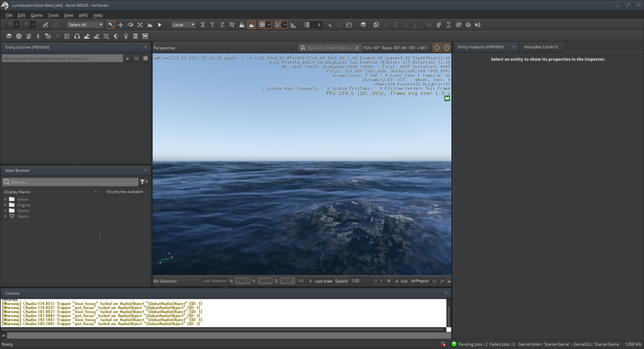Click the starburst particle icon in second toolbar

pyautogui.click(x=106, y=36)
